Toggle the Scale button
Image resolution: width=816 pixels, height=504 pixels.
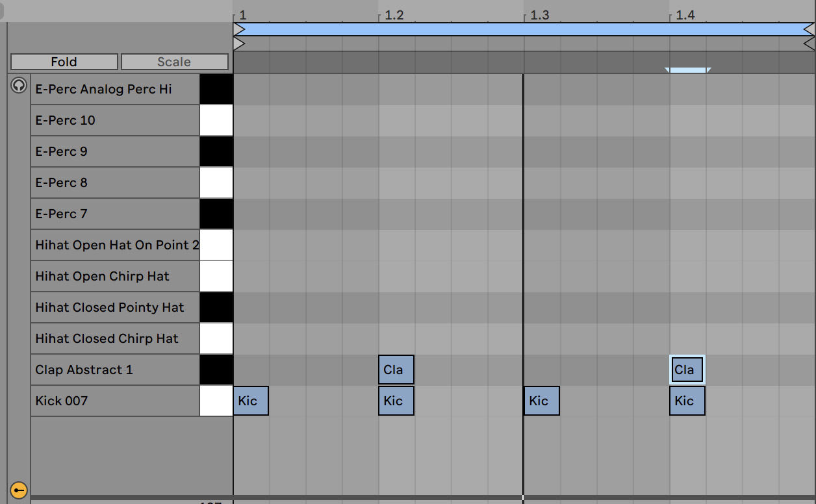pyautogui.click(x=174, y=61)
